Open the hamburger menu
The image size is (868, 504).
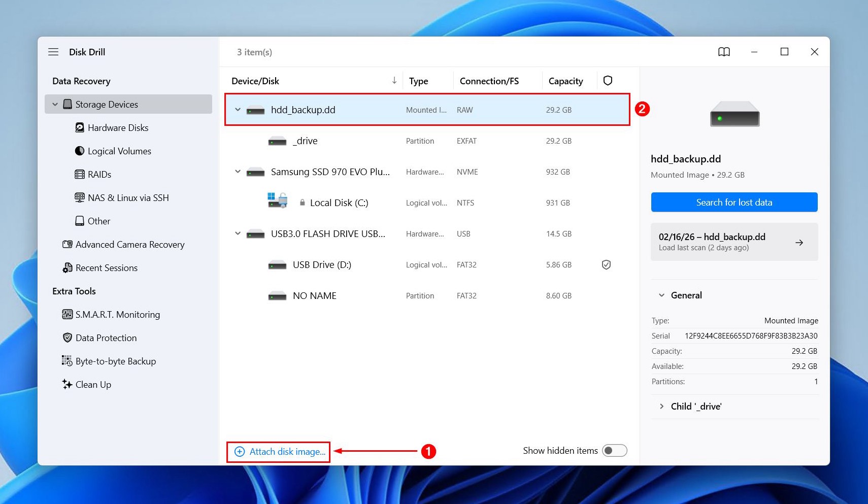pyautogui.click(x=53, y=52)
